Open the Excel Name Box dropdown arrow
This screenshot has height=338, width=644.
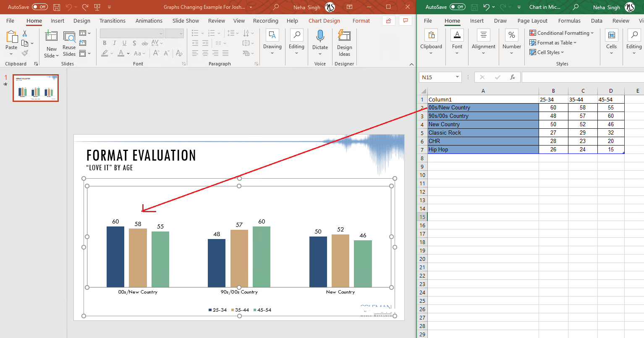coord(457,77)
